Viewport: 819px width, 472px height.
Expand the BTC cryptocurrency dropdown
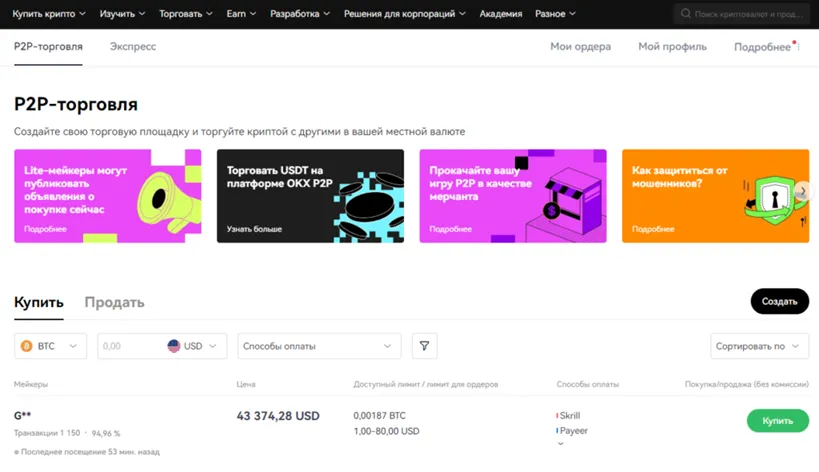[50, 346]
